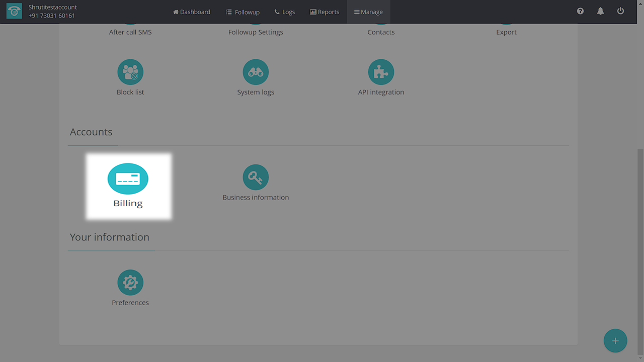The width and height of the screenshot is (644, 362).
Task: Open the Reports menu item
Action: (325, 12)
